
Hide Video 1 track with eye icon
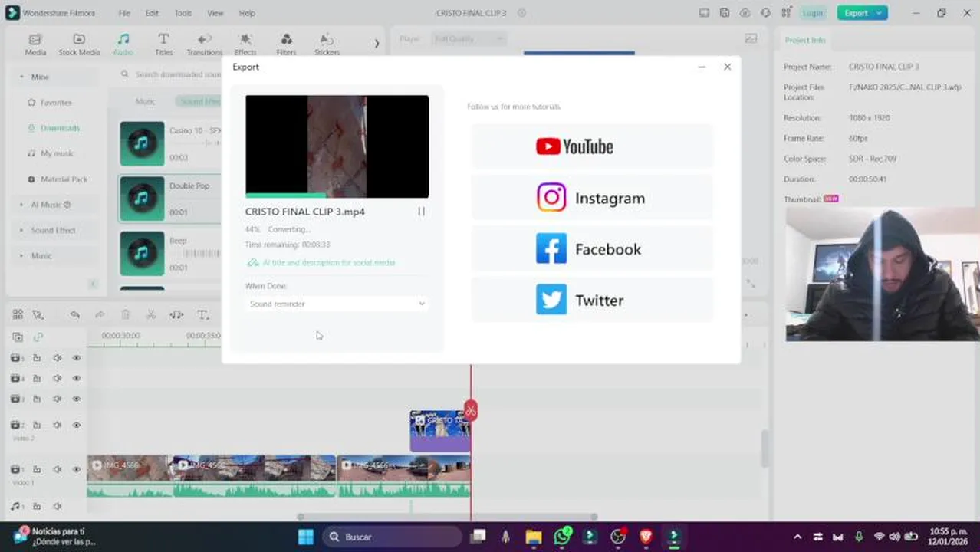[77, 469]
